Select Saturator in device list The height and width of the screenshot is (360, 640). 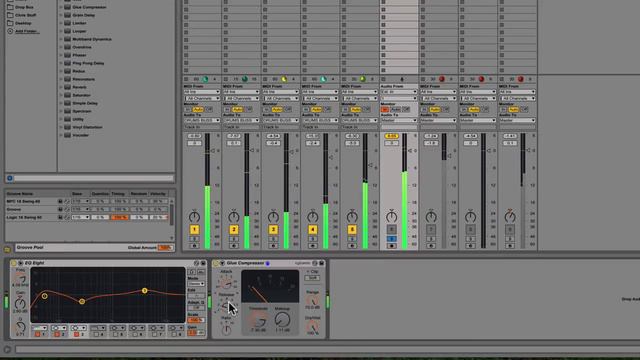[x=82, y=95]
